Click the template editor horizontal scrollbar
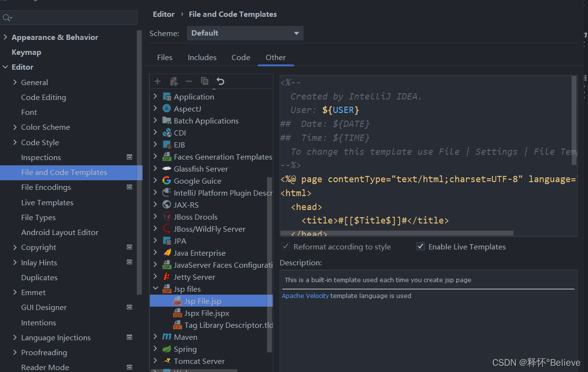This screenshot has width=588, height=372. 397,233
